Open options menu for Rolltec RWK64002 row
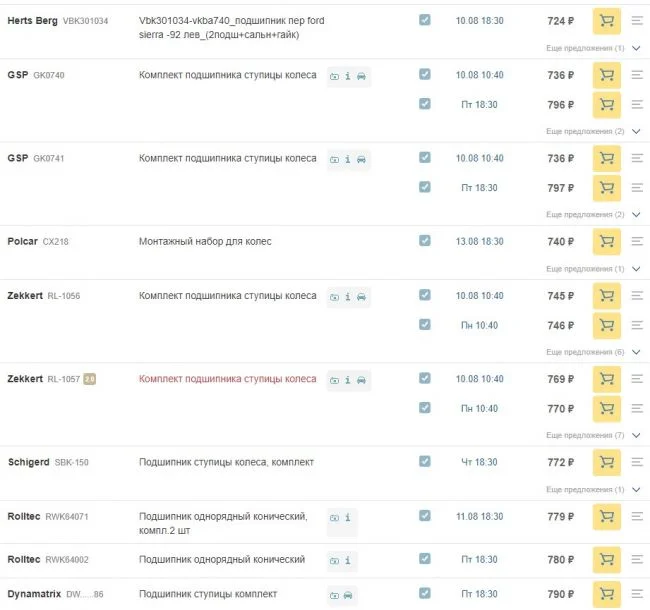The height and width of the screenshot is (610, 650). pos(637,560)
